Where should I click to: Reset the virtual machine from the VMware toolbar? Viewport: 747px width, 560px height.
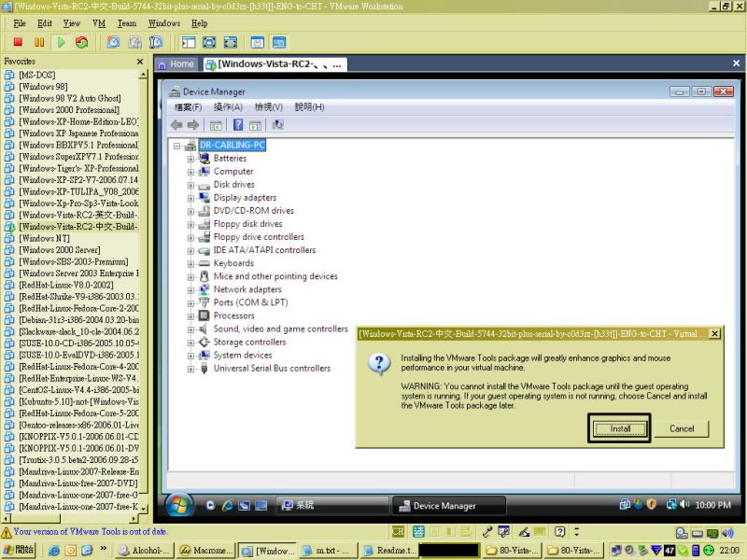(x=82, y=42)
